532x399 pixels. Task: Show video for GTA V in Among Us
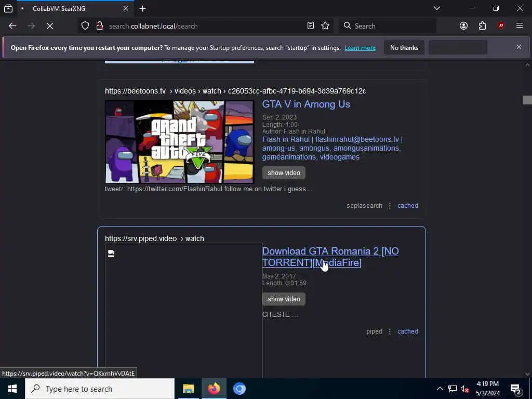[x=284, y=172]
